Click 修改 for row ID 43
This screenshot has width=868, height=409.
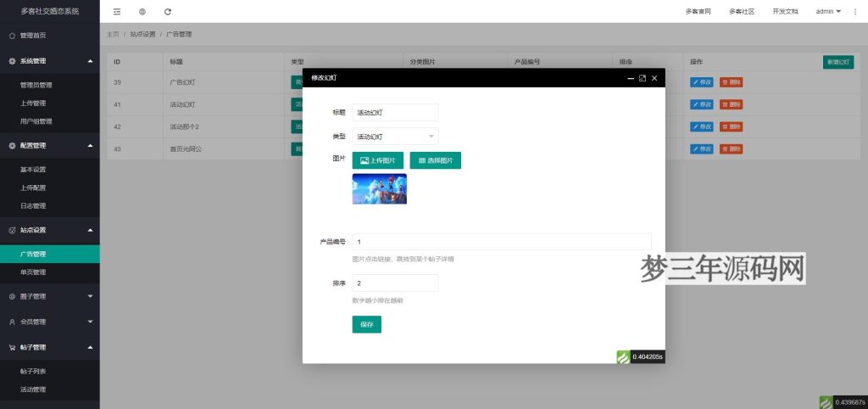pos(701,149)
